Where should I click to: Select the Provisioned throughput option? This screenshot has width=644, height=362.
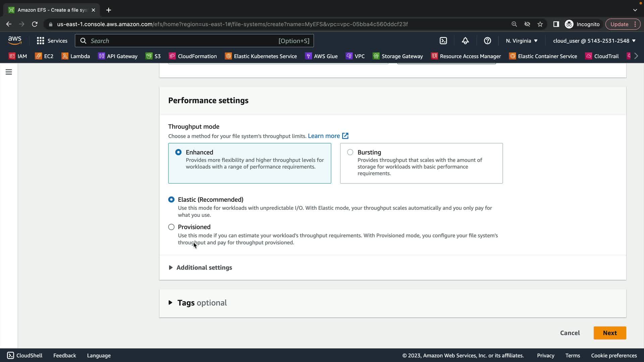pos(171,227)
